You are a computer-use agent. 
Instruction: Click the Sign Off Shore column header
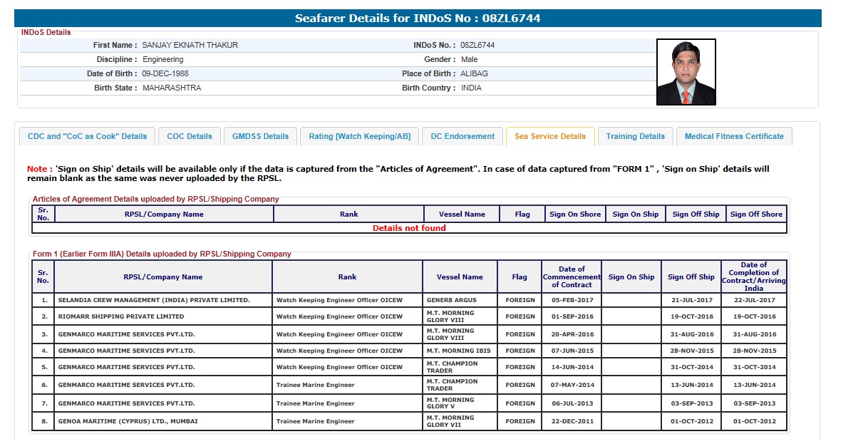point(756,214)
